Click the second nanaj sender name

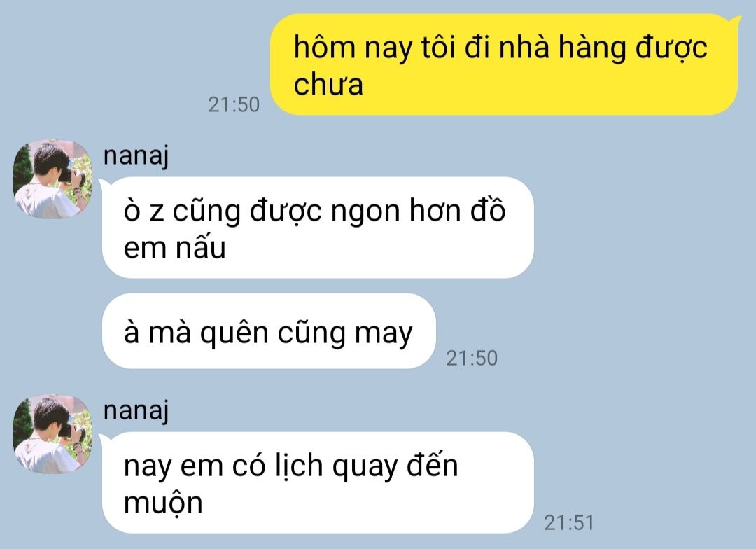[x=136, y=411]
